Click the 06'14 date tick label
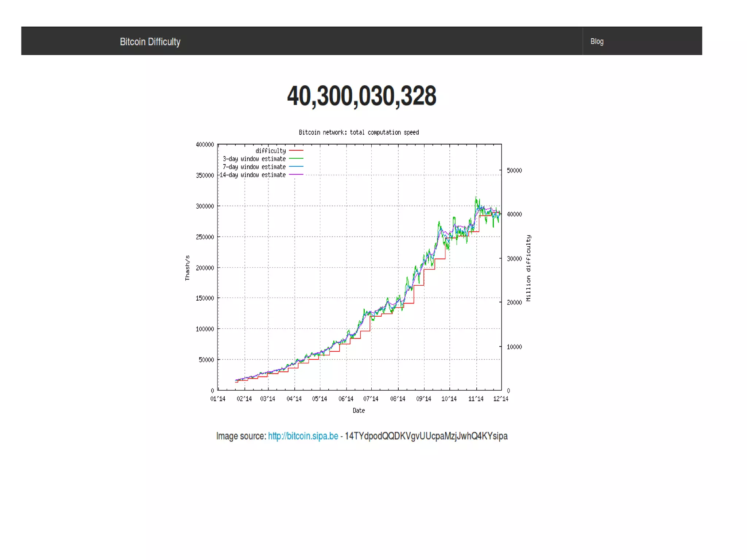747x560 pixels. click(x=346, y=399)
